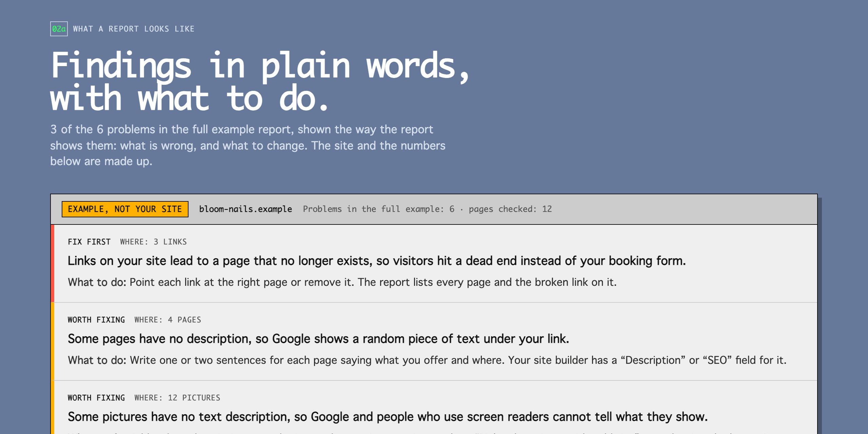This screenshot has width=868, height=434.
Task: Click 'WORTH FIXING' label beside '4 PAGES'
Action: [x=96, y=320]
